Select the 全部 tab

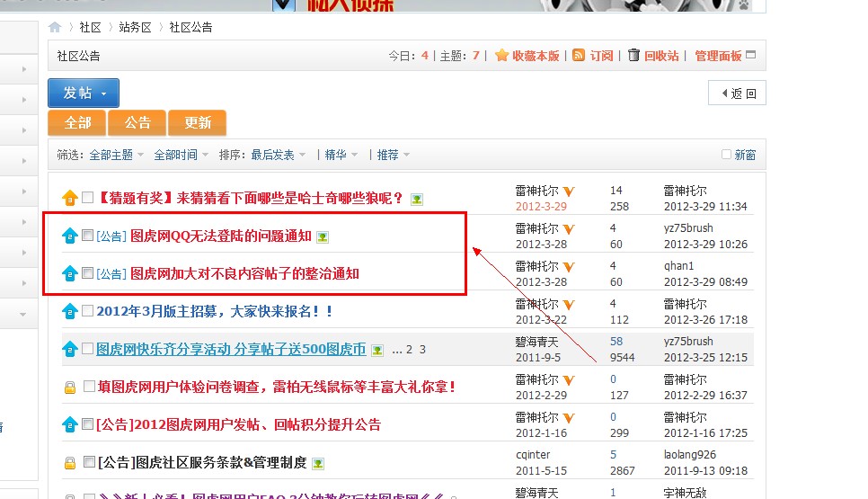coord(77,122)
